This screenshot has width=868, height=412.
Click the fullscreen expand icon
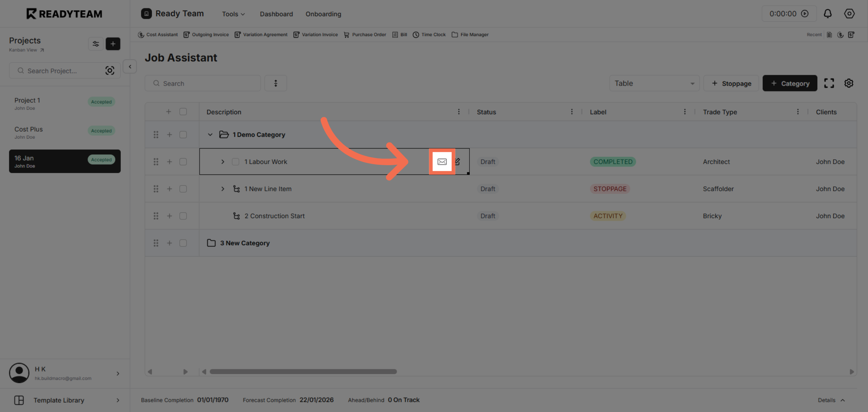click(829, 83)
